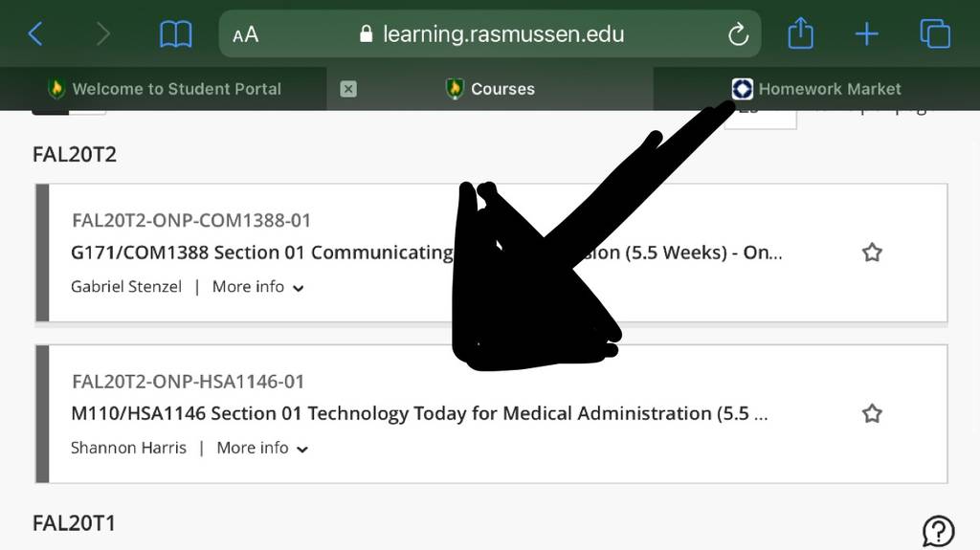
Task: Open the Safari share sheet icon
Action: [801, 33]
